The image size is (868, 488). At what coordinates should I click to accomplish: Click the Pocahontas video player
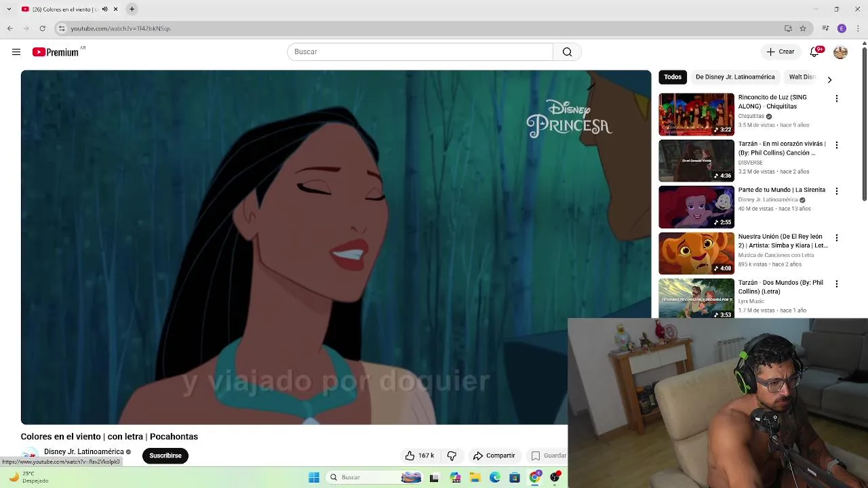point(336,247)
